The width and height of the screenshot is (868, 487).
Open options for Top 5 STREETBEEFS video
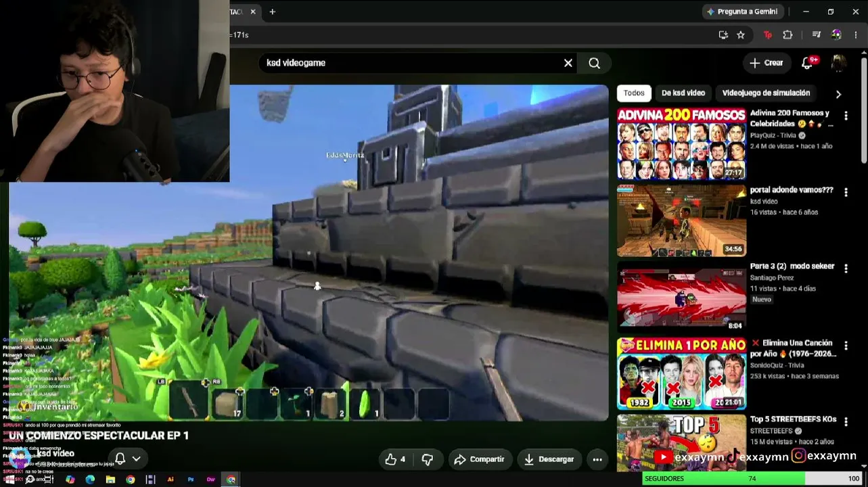846,421
